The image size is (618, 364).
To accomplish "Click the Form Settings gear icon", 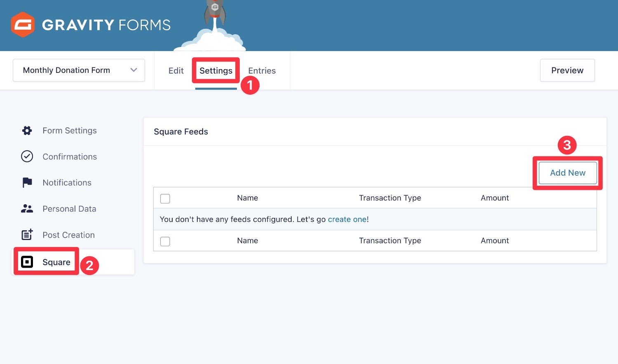I will 27,131.
